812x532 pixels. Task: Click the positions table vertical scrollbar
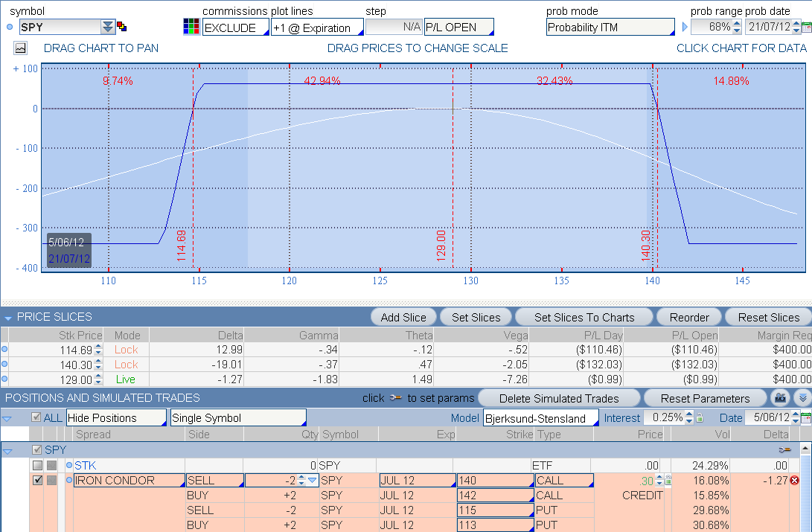pos(806,487)
